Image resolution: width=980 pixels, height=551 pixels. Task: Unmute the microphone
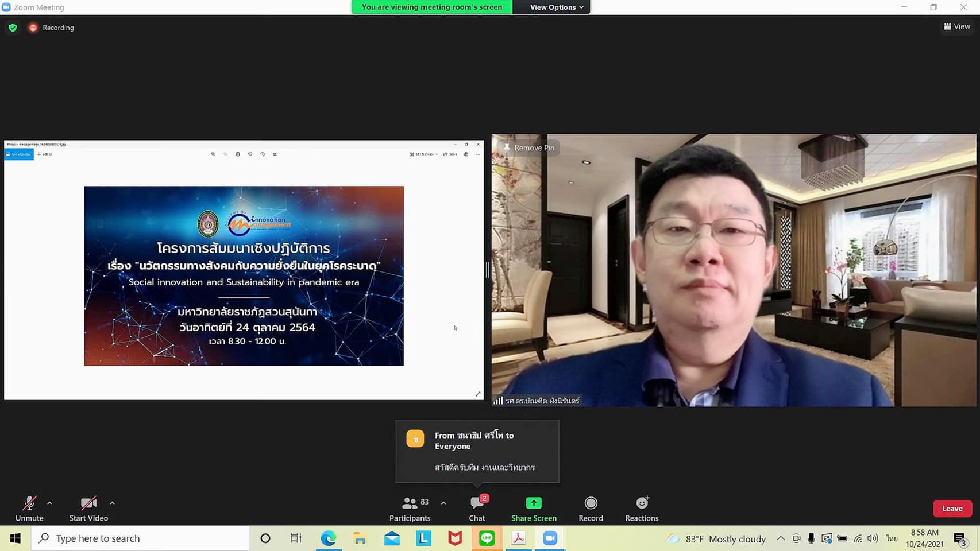(x=29, y=509)
